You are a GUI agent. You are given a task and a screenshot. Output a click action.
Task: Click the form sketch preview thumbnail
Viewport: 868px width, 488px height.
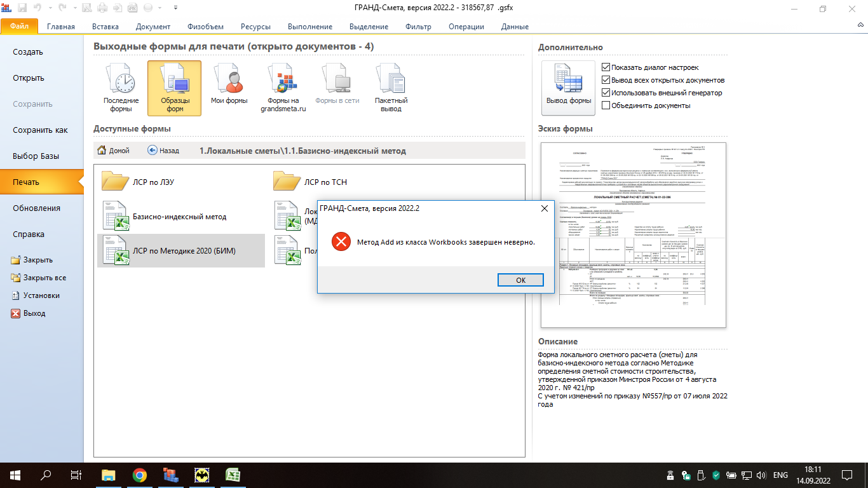(633, 235)
